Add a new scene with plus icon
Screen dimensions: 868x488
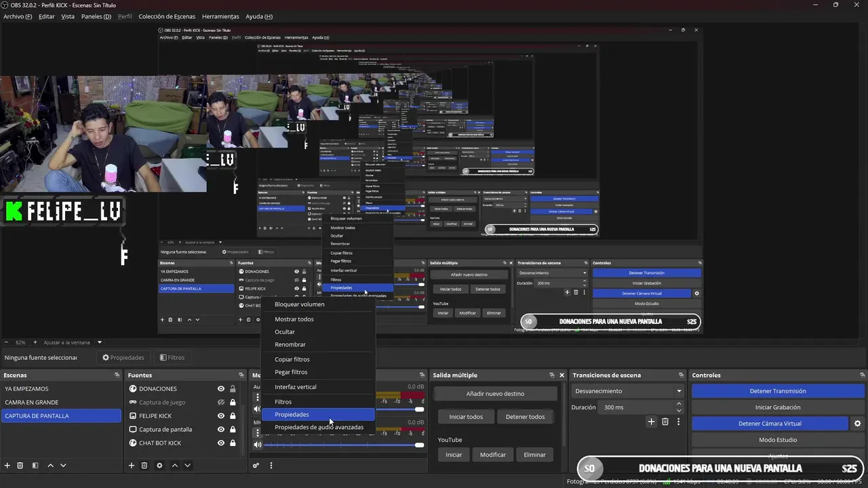pyautogui.click(x=7, y=466)
